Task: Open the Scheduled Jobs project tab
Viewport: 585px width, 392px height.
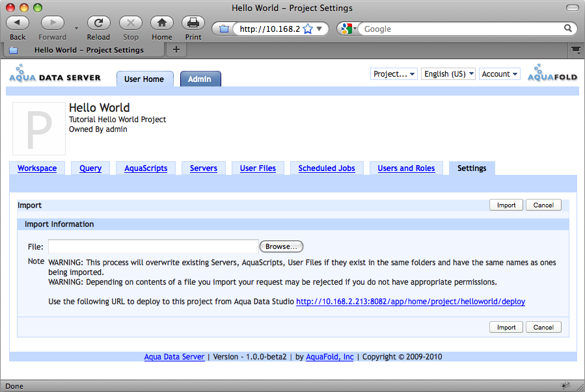Action: (327, 168)
